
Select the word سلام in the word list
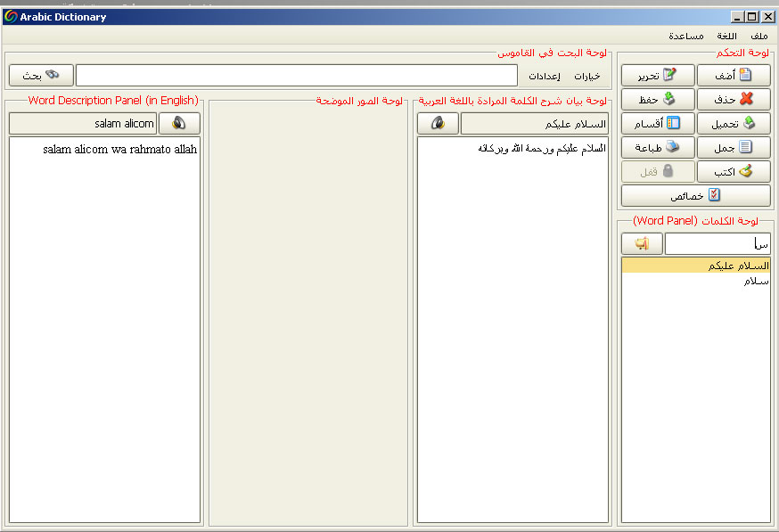click(756, 281)
